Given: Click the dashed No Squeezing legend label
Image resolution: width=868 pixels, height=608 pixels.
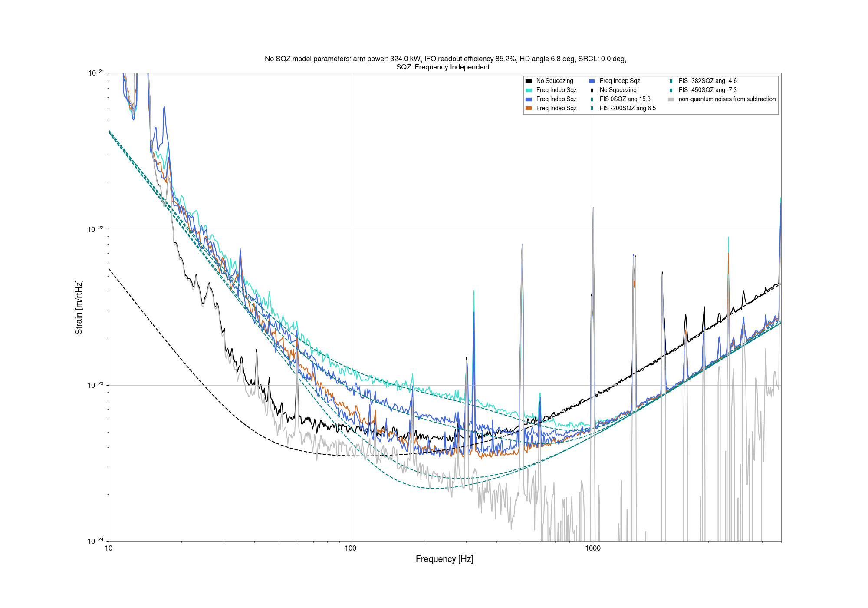Looking at the screenshot, I should click(618, 90).
